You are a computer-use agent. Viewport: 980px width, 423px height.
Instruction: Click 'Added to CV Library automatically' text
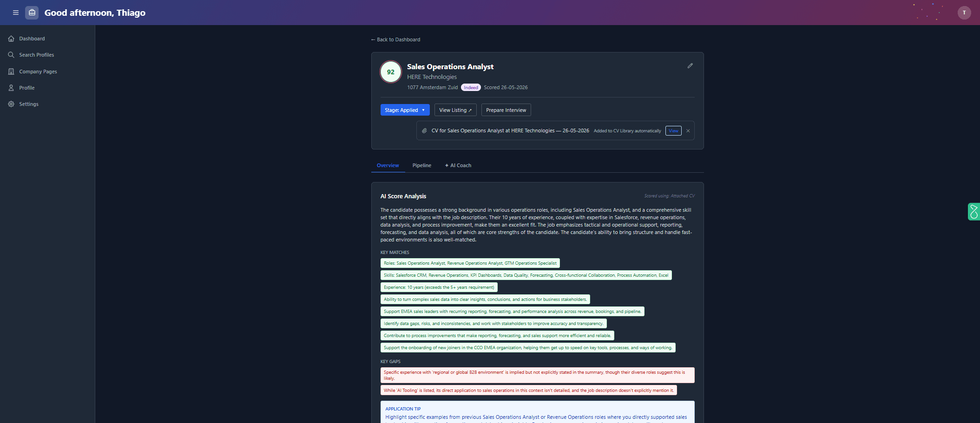click(627, 131)
